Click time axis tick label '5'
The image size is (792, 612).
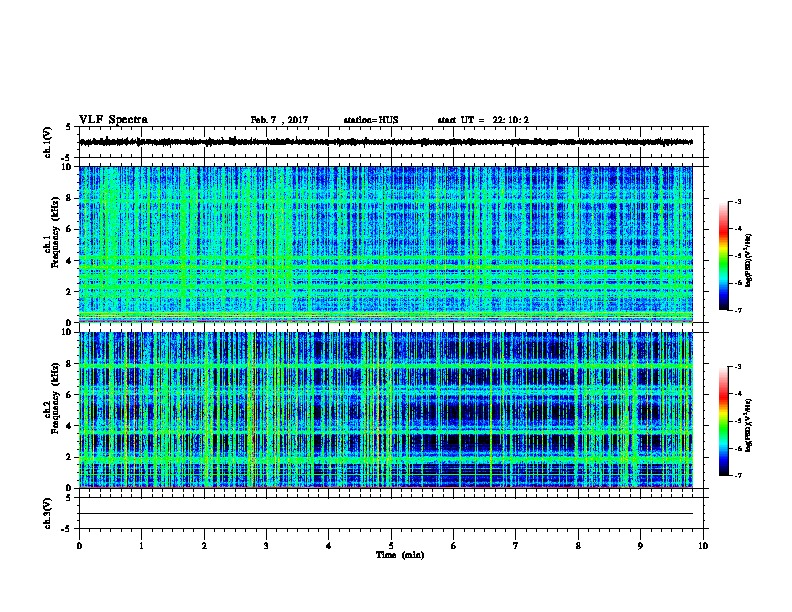coord(391,545)
